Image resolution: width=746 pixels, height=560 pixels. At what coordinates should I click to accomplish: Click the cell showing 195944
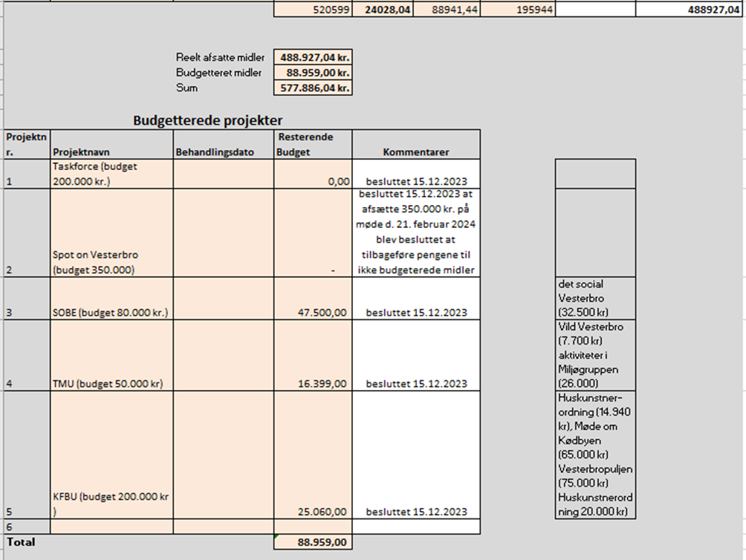point(518,10)
